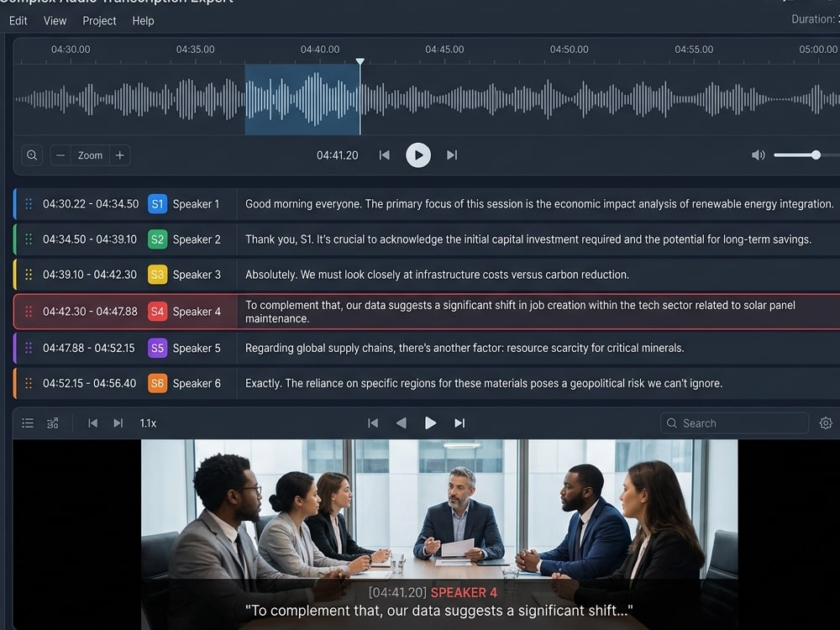The width and height of the screenshot is (840, 630).
Task: Click transcript text starting 'Exactly. The reliance'
Action: [x=484, y=384]
